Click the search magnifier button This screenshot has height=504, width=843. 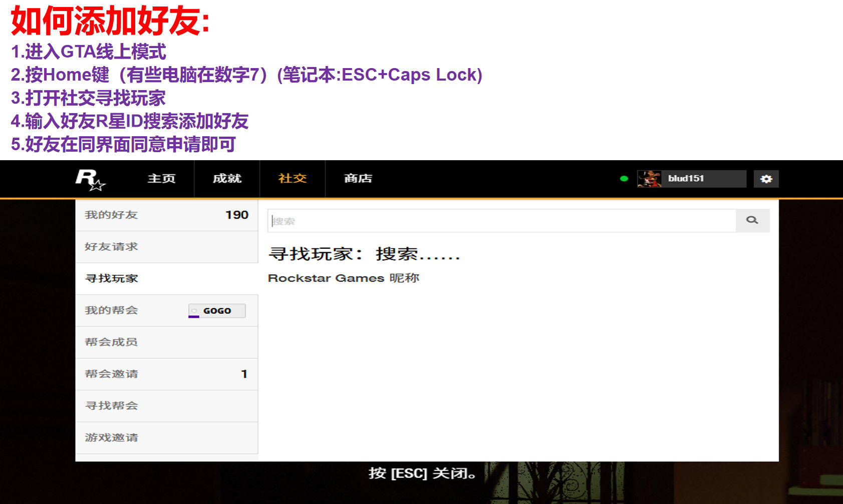click(x=752, y=220)
